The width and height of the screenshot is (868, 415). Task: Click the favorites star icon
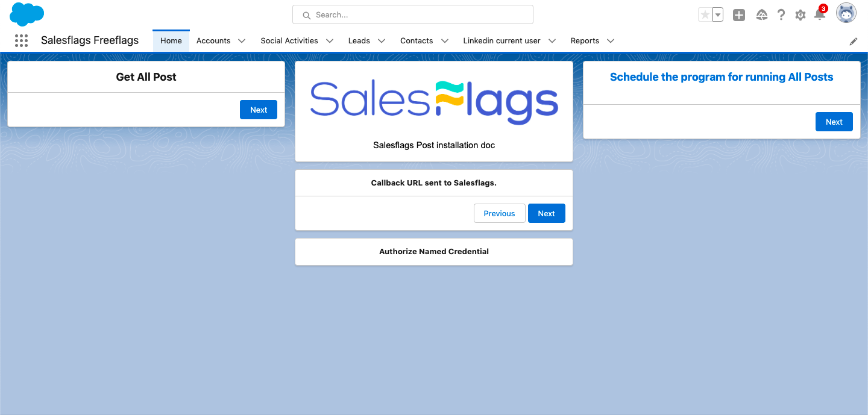click(x=705, y=15)
